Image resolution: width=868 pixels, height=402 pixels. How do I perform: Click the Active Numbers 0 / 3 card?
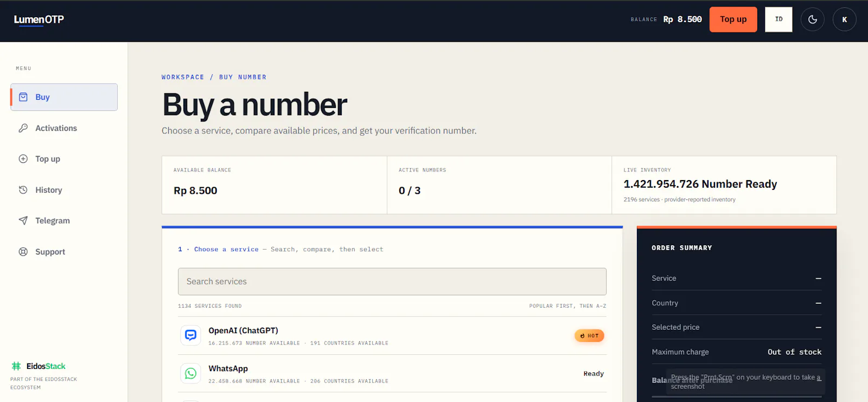pyautogui.click(x=500, y=185)
